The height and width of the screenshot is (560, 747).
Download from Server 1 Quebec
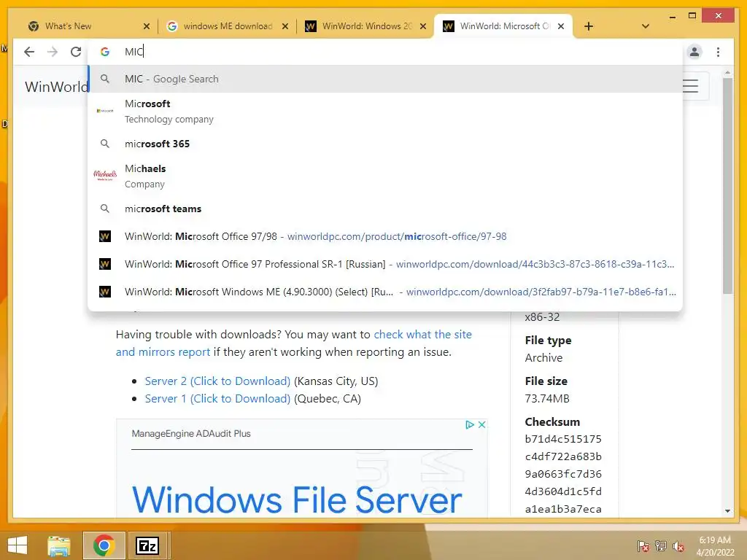coord(217,399)
